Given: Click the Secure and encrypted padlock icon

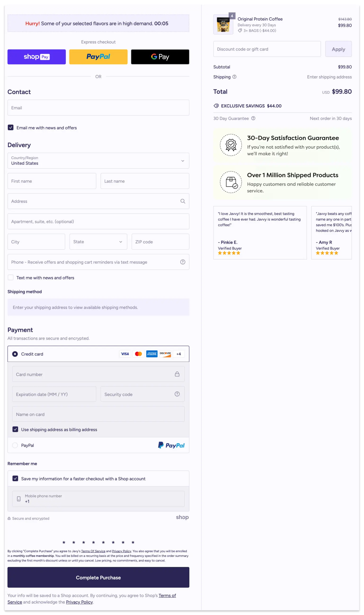Looking at the screenshot, I should tap(9, 519).
